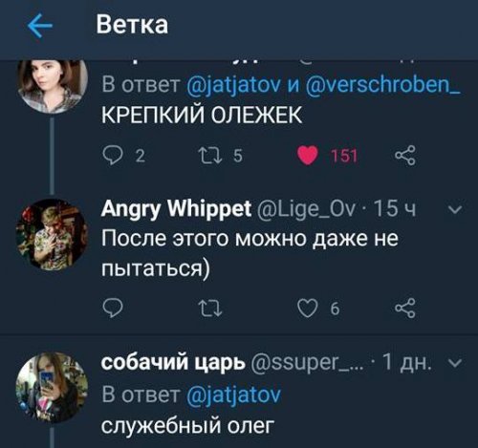Viewport: 478px width, 448px height.
Task: Open dropdown menu on Angry Whippet's tweet
Action: (456, 210)
